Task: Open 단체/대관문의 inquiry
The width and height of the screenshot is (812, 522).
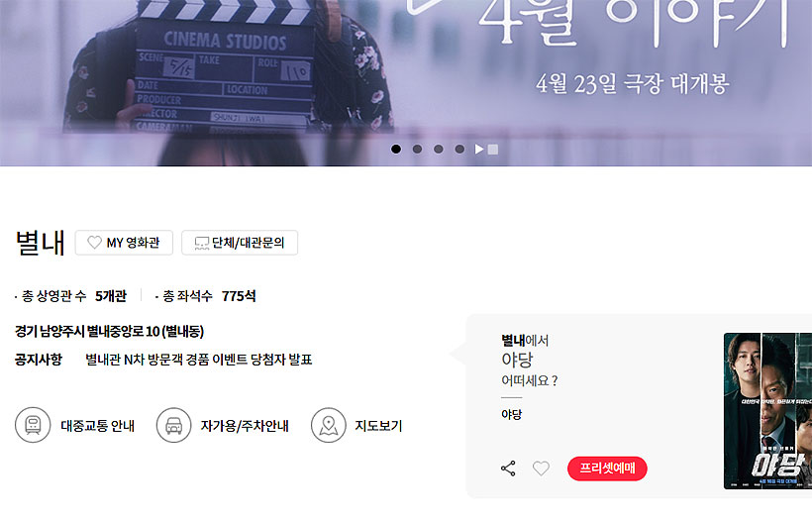Action: tap(240, 243)
